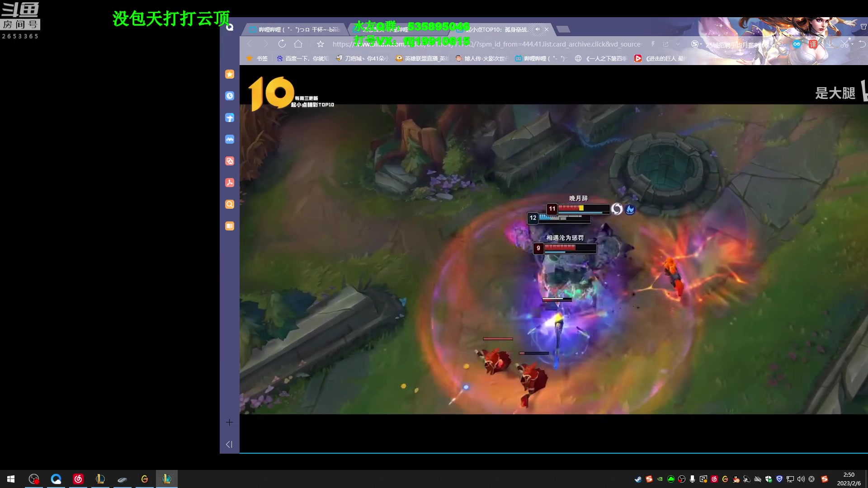Open browser downloads icon
868x488 pixels.
click(830, 44)
